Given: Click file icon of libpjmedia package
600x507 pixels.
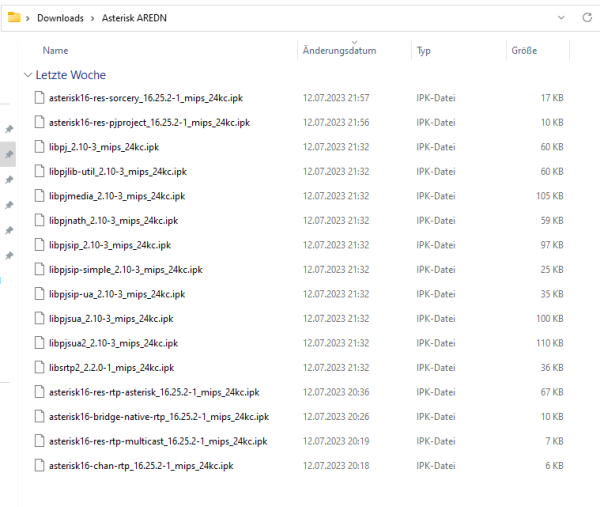Looking at the screenshot, I should coord(39,196).
